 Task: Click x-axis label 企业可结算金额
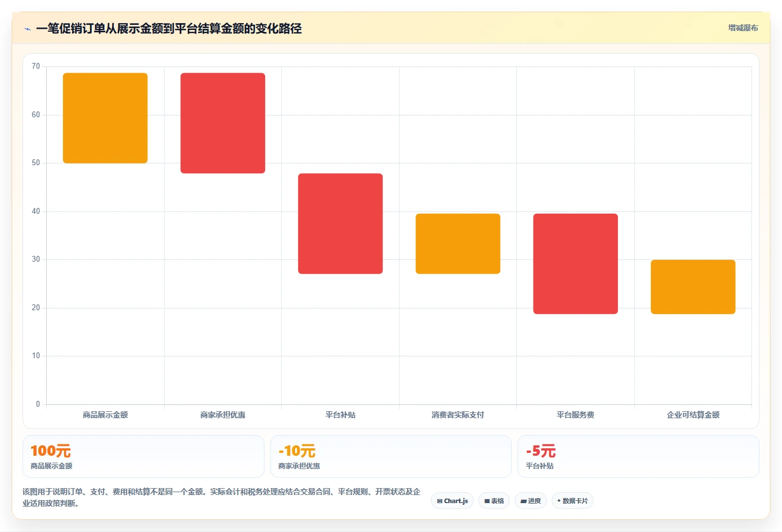click(x=693, y=415)
